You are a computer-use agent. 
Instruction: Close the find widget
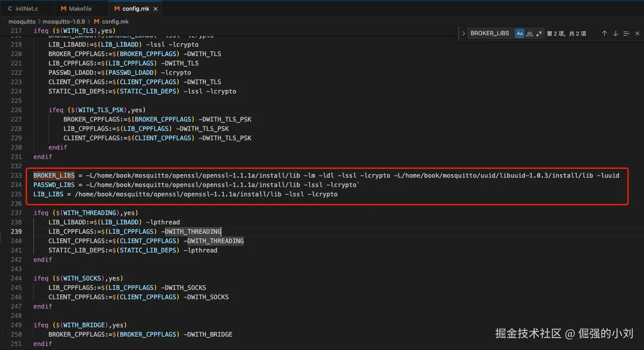pyautogui.click(x=637, y=33)
